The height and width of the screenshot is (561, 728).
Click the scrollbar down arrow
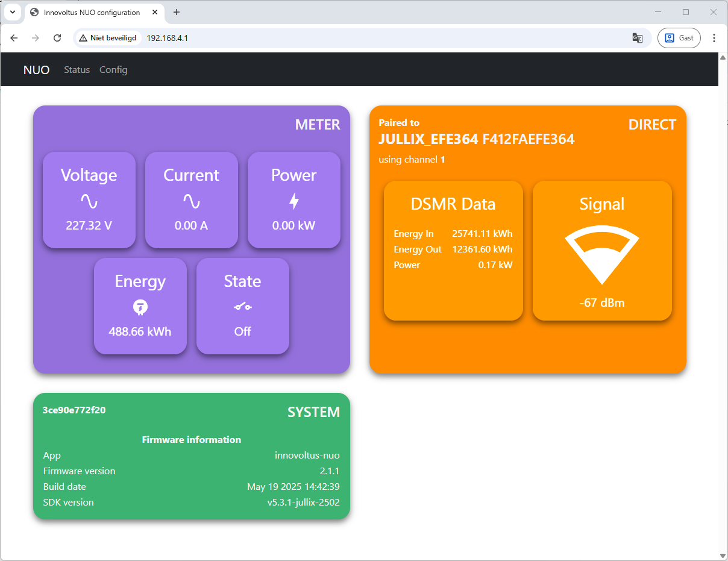click(723, 555)
